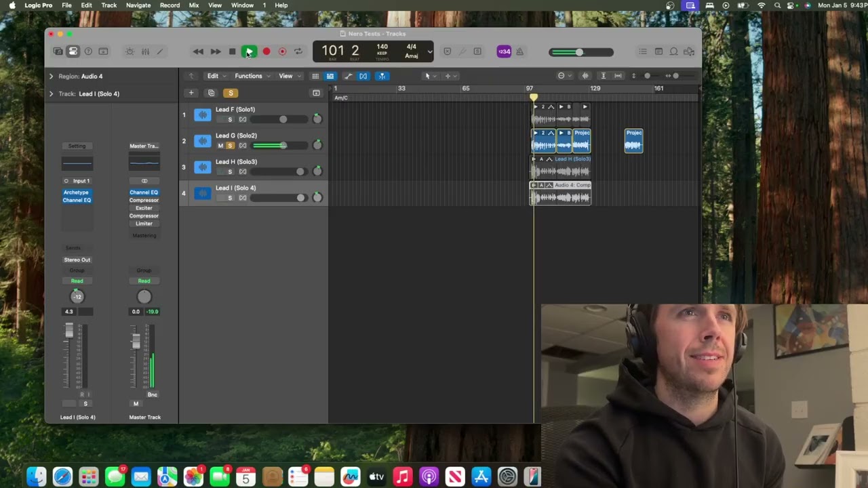Open the Mix menu

click(194, 5)
